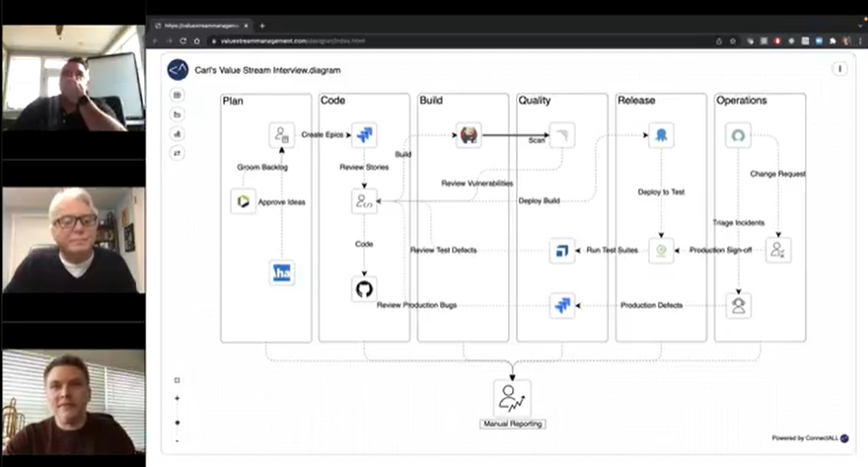The width and height of the screenshot is (868, 467).
Task: Select the developer person node in Code
Action: [x=364, y=201]
